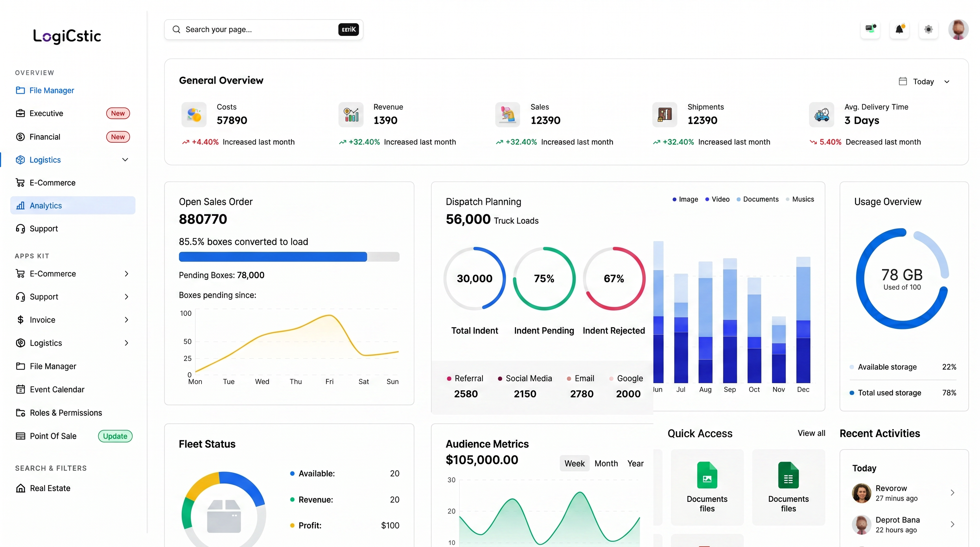Toggle the Musics legend series
The height and width of the screenshot is (547, 980).
pos(800,199)
